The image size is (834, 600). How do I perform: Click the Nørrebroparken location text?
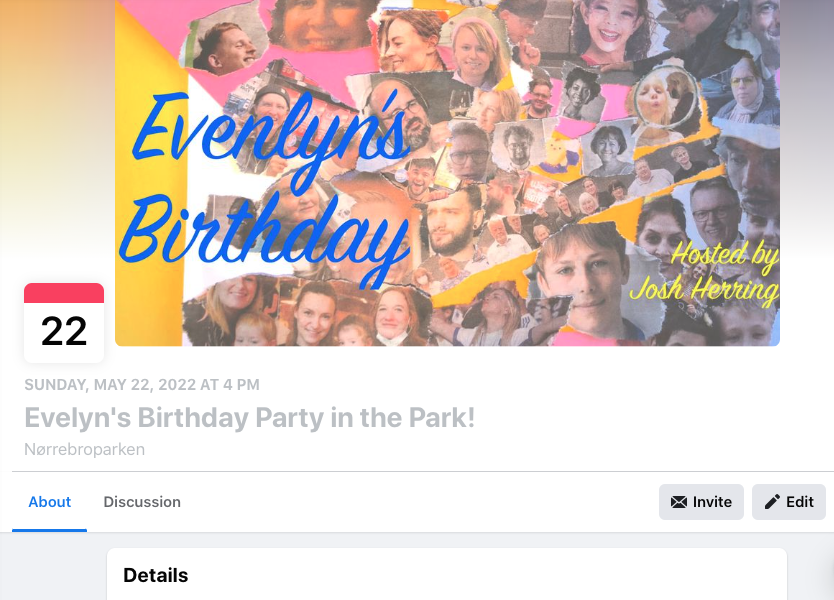tap(84, 450)
